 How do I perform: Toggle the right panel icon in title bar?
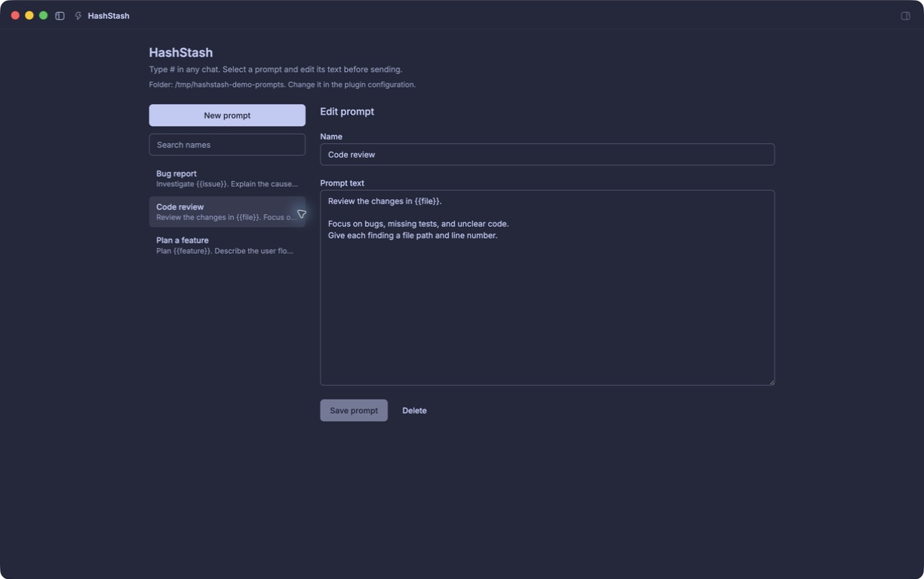[905, 16]
